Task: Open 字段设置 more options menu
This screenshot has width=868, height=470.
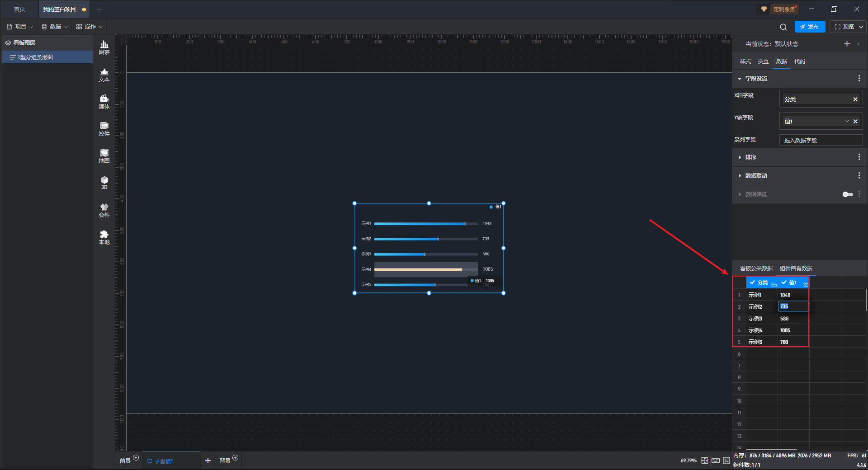Action: click(859, 78)
